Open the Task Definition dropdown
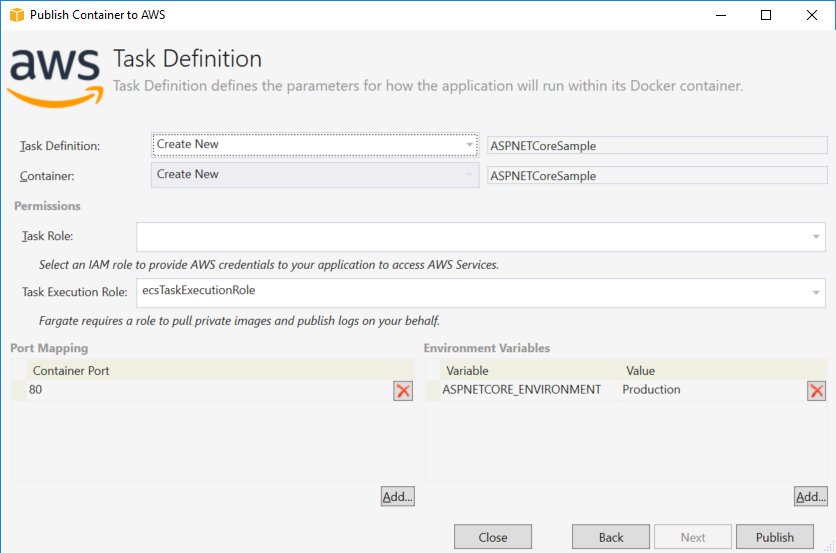 [x=315, y=145]
